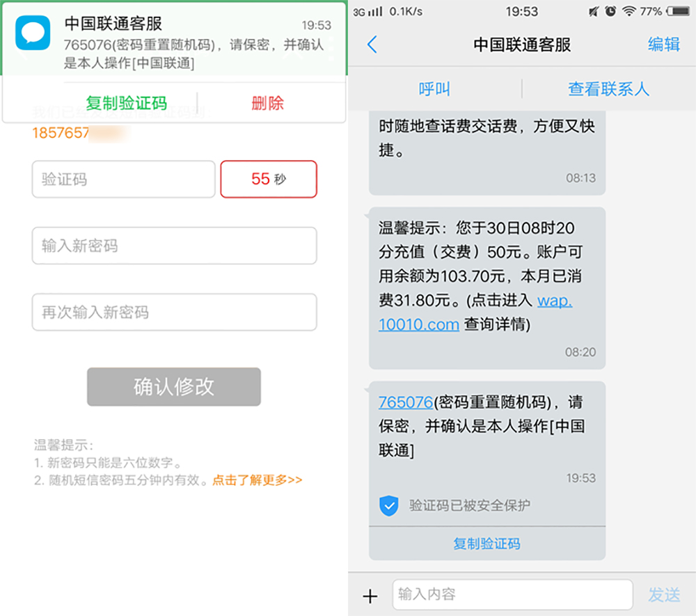Tap the 765076 code link in message

point(405,402)
